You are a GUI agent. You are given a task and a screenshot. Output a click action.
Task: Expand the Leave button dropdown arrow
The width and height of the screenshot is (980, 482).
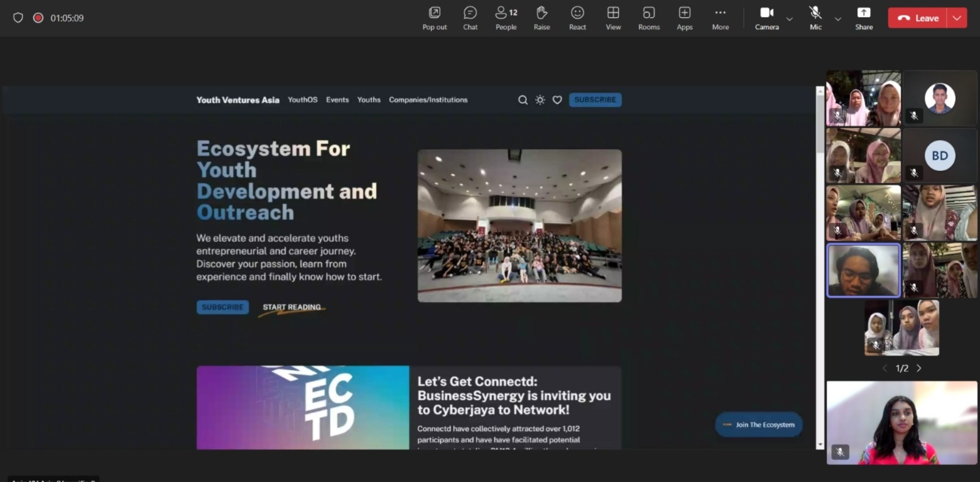click(957, 18)
